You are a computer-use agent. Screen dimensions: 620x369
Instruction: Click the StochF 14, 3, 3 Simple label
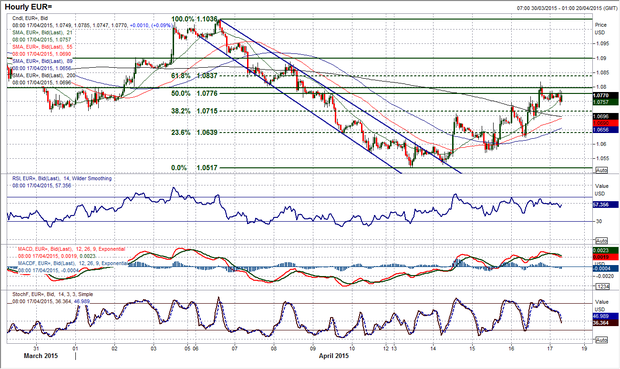tap(53, 294)
